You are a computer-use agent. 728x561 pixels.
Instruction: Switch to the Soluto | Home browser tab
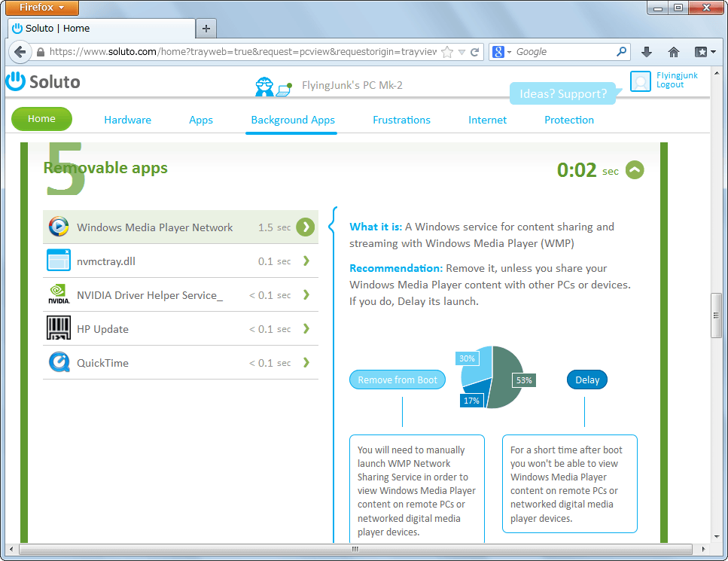(x=102, y=29)
